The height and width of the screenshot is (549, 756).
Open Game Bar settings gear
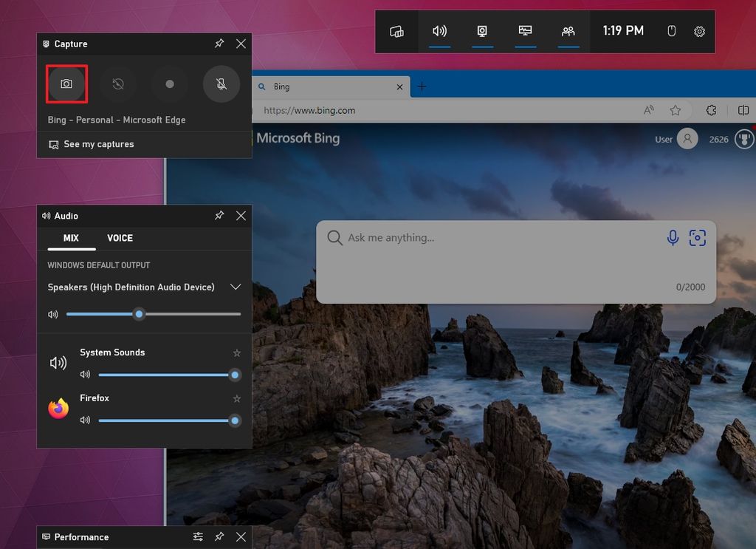[699, 31]
